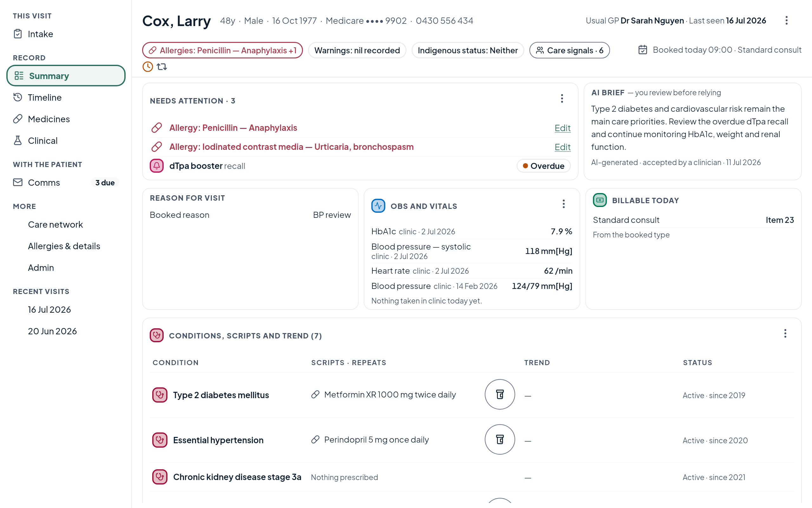This screenshot has width=812, height=508.
Task: Open the Type 2 diabetes mellitus condition
Action: click(x=221, y=395)
